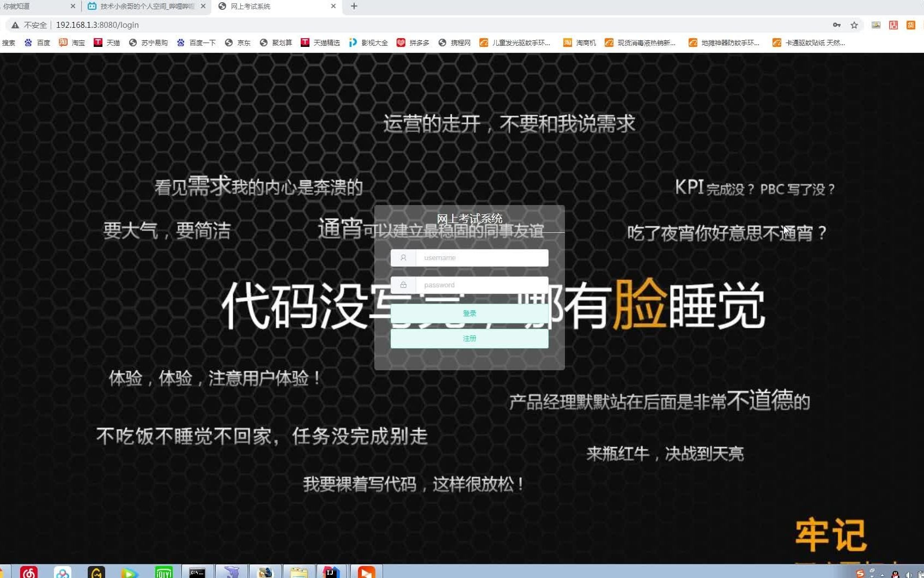
Task: Open the green play-arrow video taskbar app
Action: pos(129,572)
